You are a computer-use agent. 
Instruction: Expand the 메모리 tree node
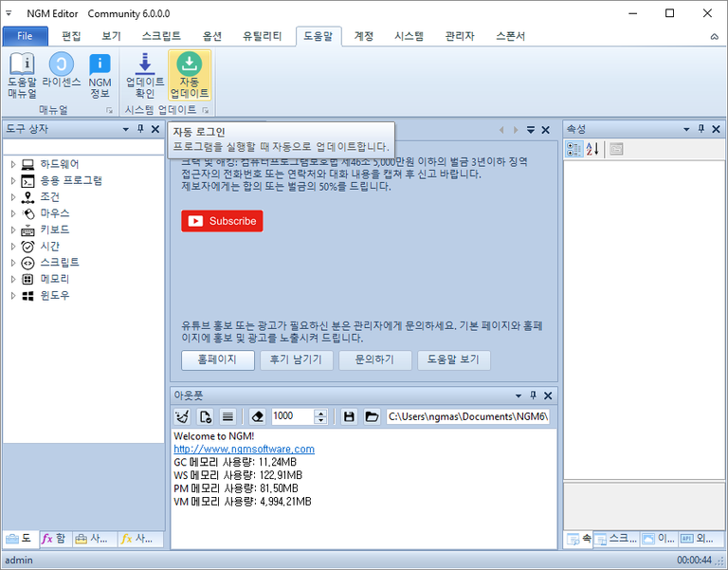tap(13, 279)
